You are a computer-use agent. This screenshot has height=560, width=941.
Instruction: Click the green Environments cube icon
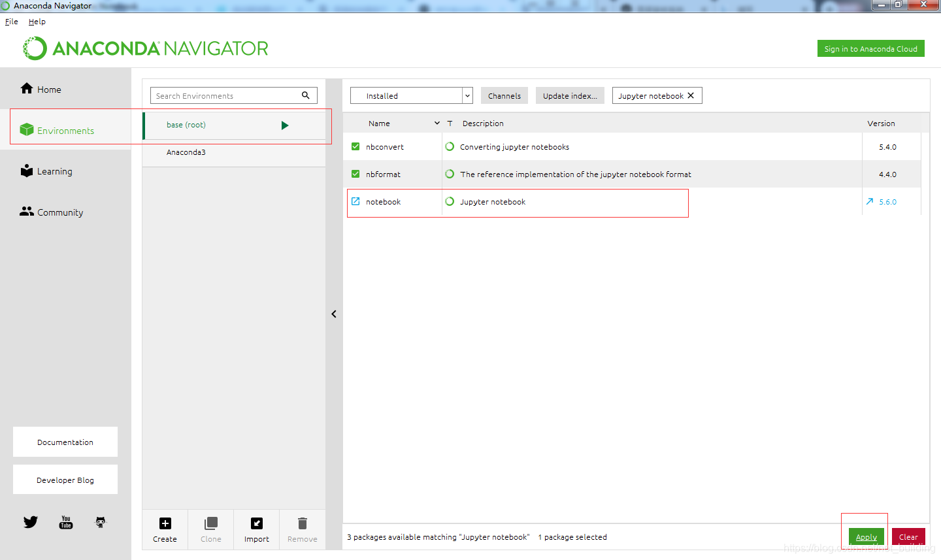pyautogui.click(x=27, y=129)
